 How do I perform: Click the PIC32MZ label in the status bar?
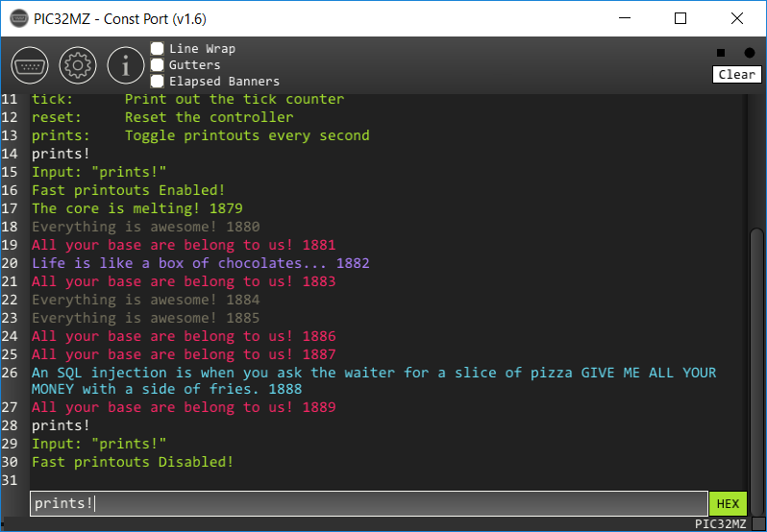point(721,524)
